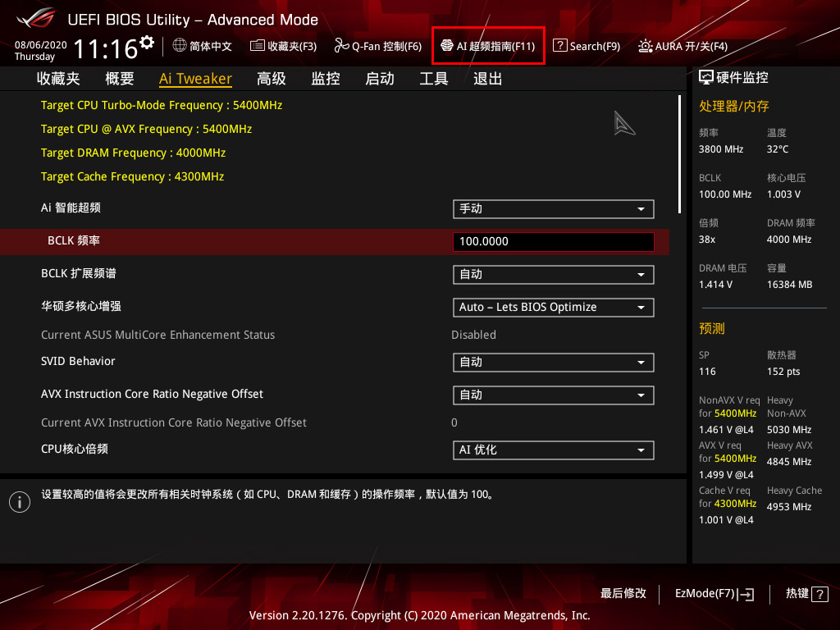The height and width of the screenshot is (630, 840).
Task: Expand the SVID Behavior dropdown
Action: tap(554, 363)
